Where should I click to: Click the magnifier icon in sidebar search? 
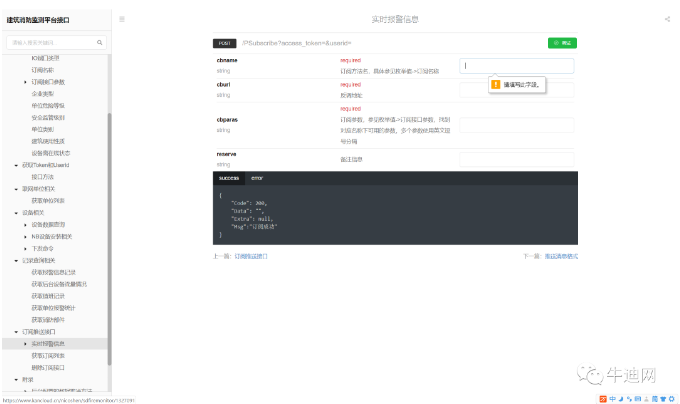100,43
